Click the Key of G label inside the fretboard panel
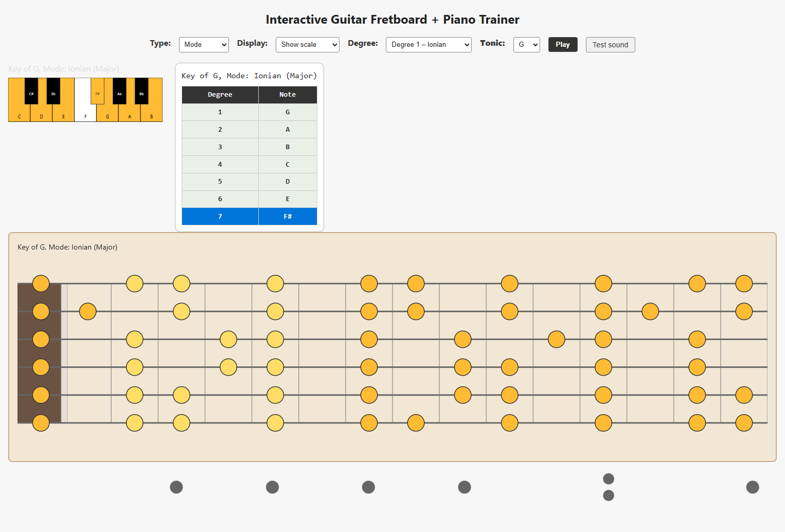785x532 pixels. pos(67,247)
